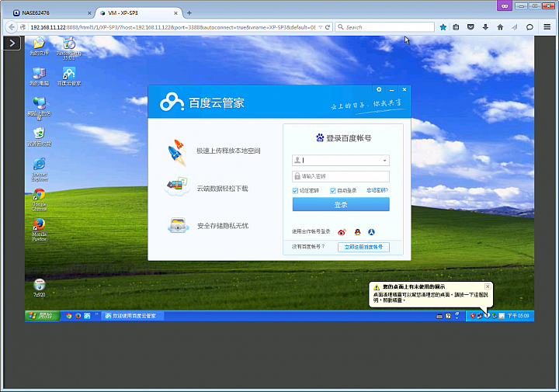Open Internet Explorer desktop icon
559x392 pixels.
40,169
